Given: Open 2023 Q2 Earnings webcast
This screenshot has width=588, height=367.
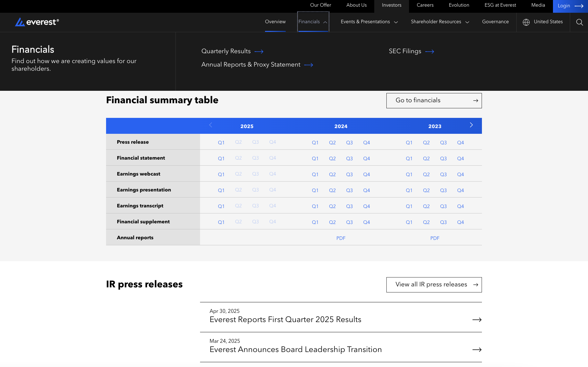Looking at the screenshot, I should [426, 175].
